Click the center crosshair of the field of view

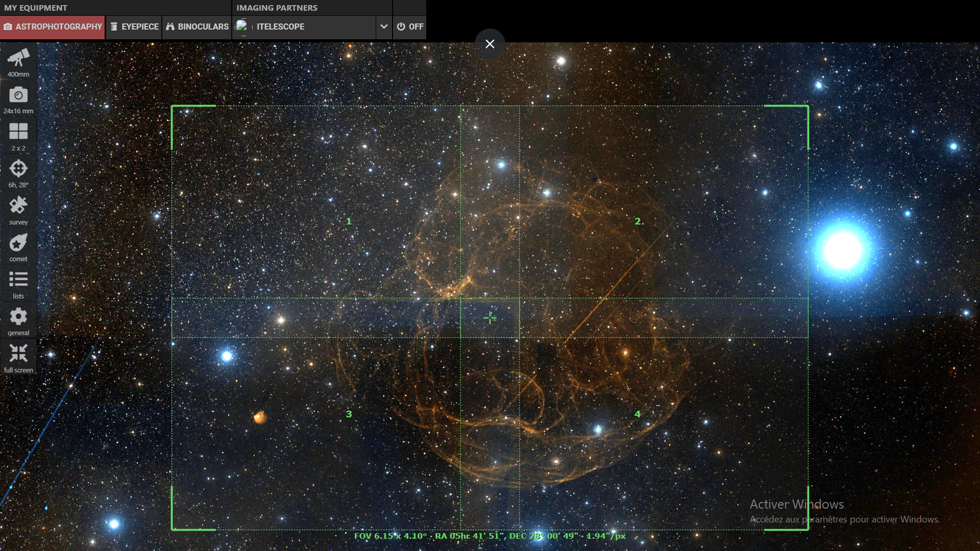pyautogui.click(x=490, y=318)
